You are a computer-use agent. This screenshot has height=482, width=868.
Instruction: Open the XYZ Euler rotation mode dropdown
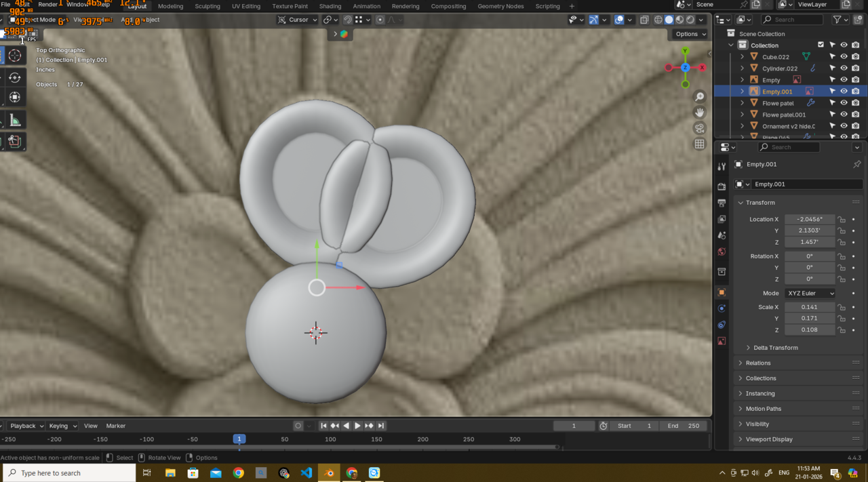coord(810,294)
